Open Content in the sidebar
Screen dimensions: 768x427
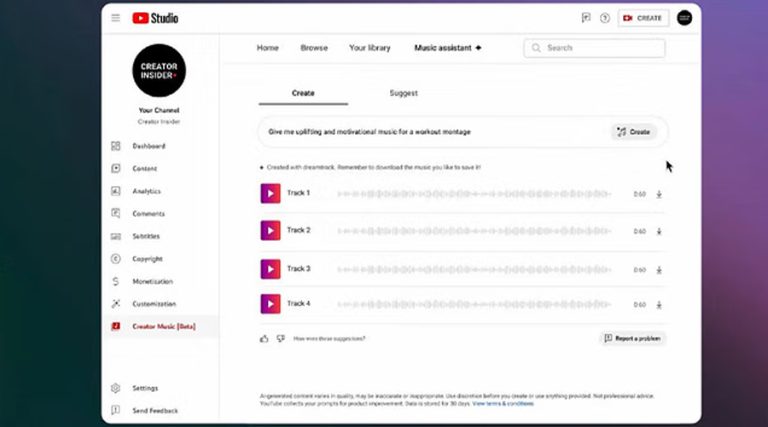pyautogui.click(x=144, y=168)
